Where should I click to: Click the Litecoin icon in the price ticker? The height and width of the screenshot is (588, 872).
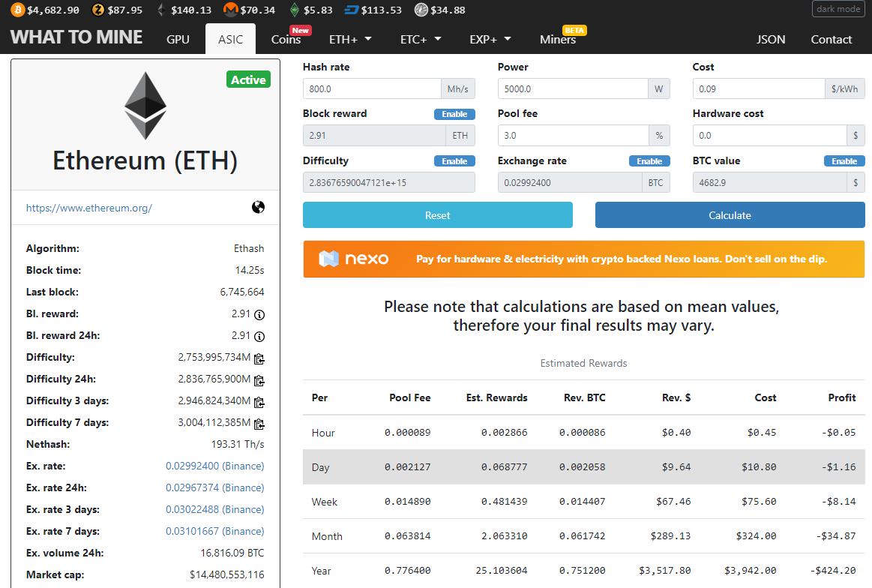tap(421, 10)
